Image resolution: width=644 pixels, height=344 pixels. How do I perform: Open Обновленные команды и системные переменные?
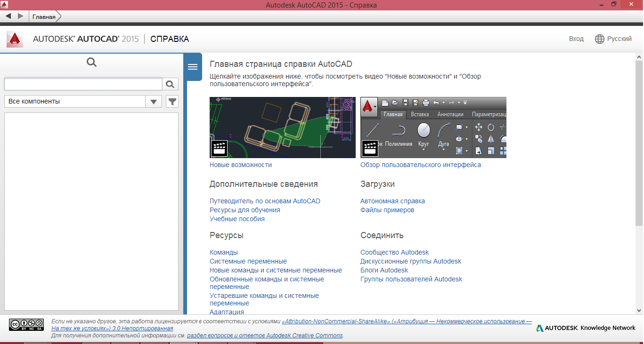[267, 283]
